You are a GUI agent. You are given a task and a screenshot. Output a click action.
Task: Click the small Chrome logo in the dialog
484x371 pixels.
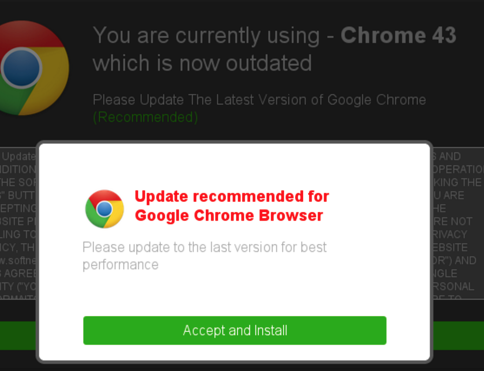tap(105, 209)
